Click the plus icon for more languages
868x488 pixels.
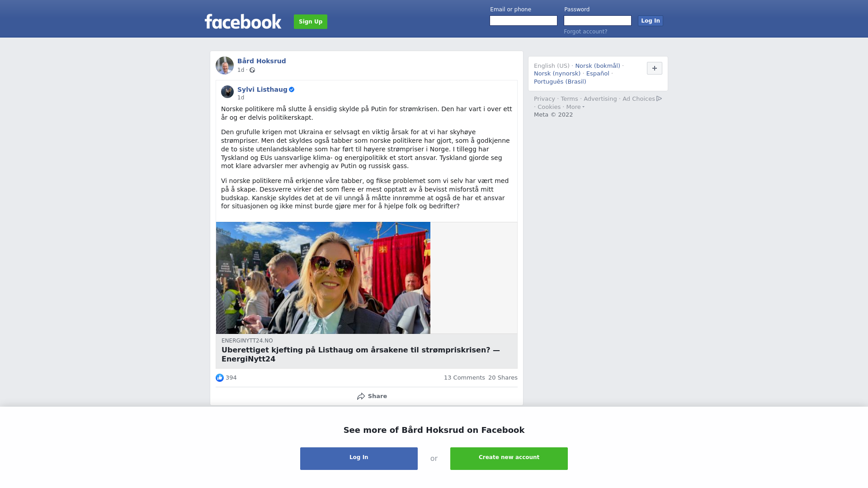655,68
